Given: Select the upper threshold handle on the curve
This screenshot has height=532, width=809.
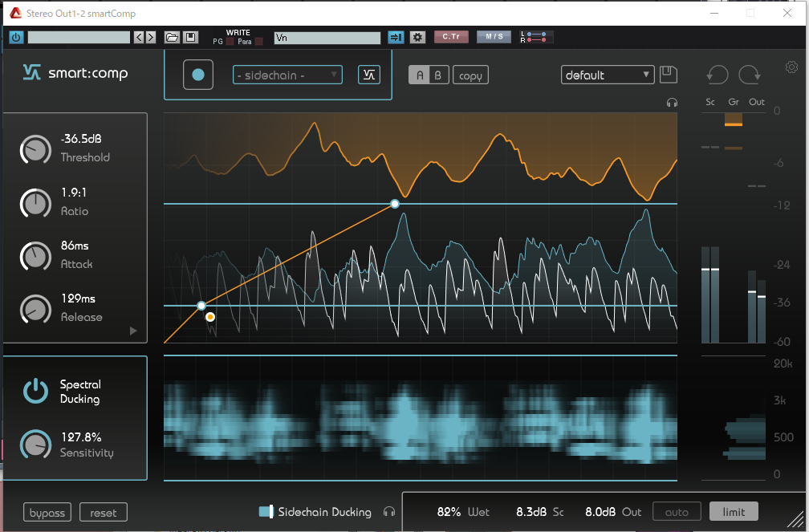Looking at the screenshot, I should pyautogui.click(x=395, y=204).
